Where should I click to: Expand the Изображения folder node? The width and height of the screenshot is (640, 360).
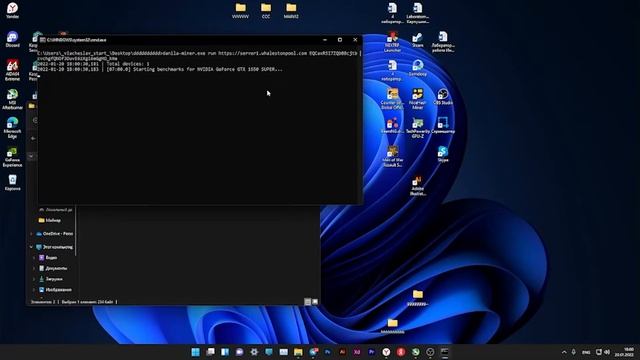point(34,289)
